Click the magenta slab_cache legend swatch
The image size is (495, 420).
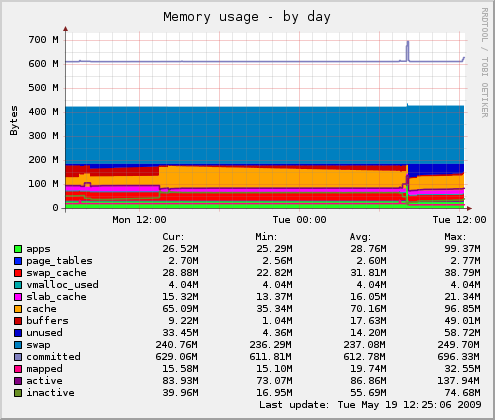(18, 297)
